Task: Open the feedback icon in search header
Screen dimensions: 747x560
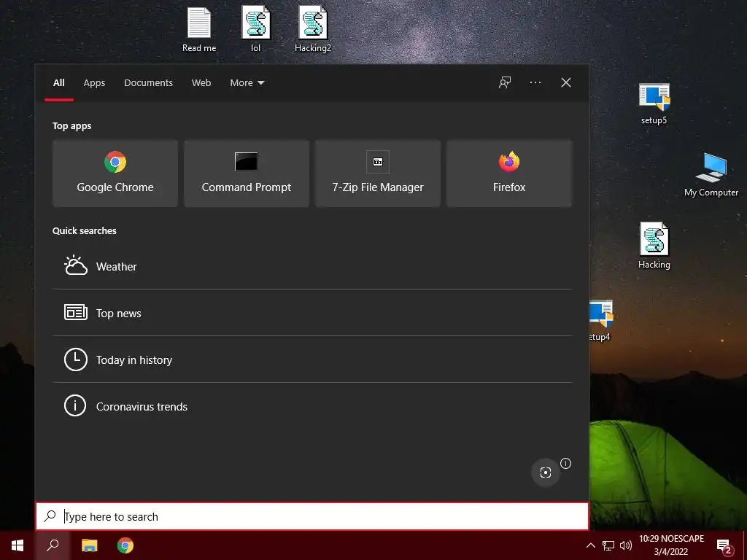Action: [x=505, y=82]
